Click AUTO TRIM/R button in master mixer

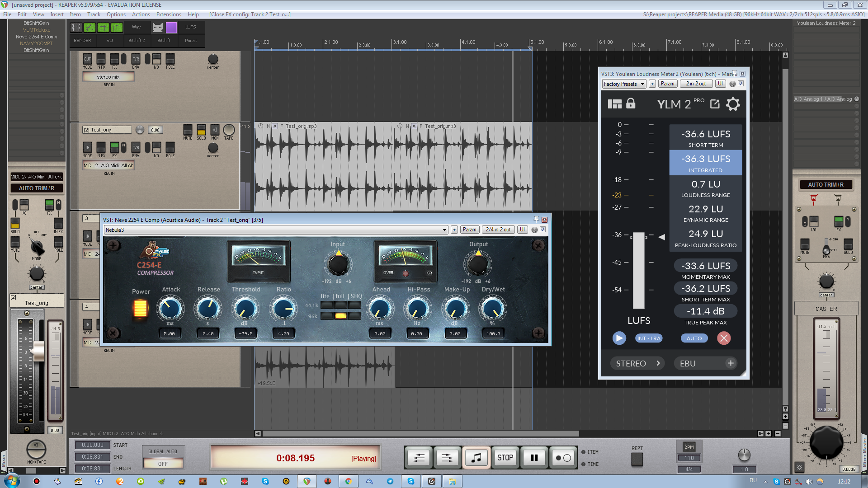tap(826, 185)
